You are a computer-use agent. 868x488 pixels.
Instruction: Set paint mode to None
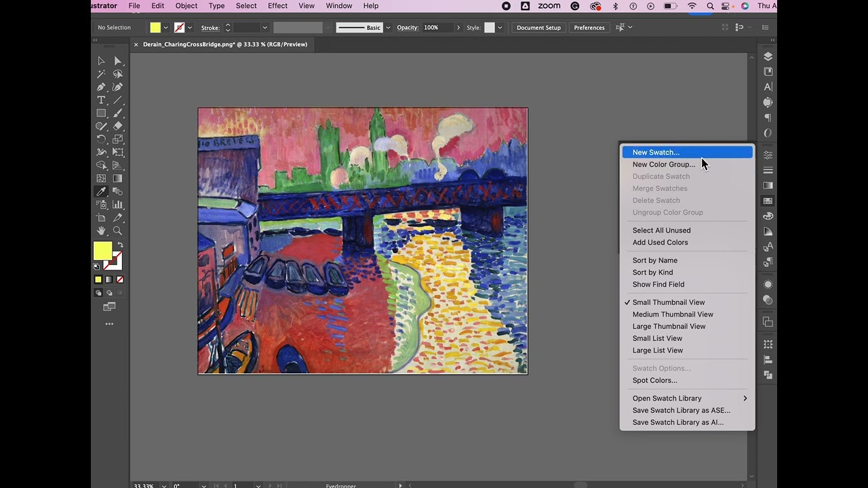tap(120, 279)
